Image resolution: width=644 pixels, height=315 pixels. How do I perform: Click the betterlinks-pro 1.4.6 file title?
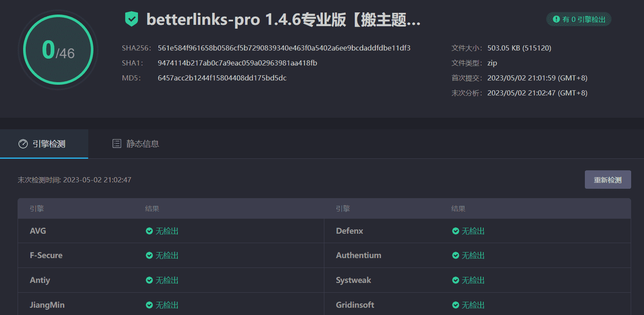point(283,19)
